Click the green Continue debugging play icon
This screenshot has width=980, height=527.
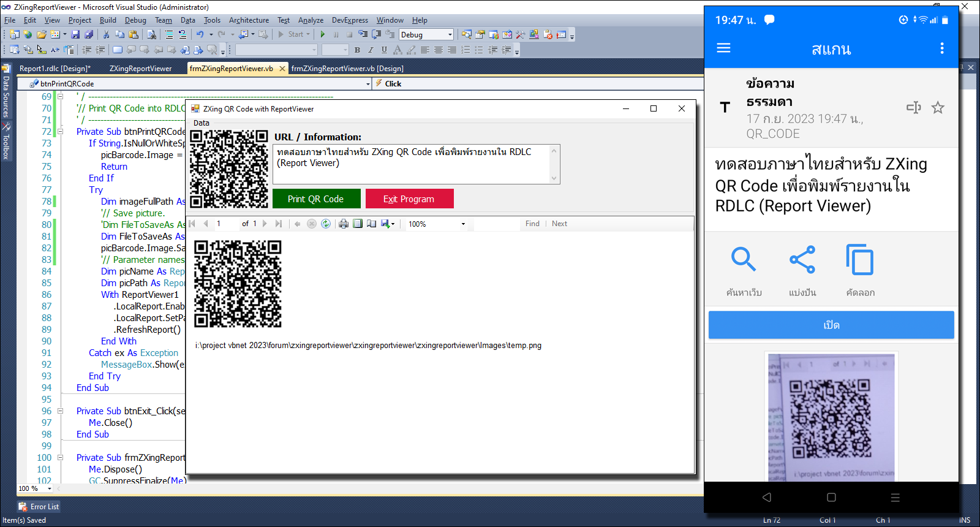click(x=323, y=34)
